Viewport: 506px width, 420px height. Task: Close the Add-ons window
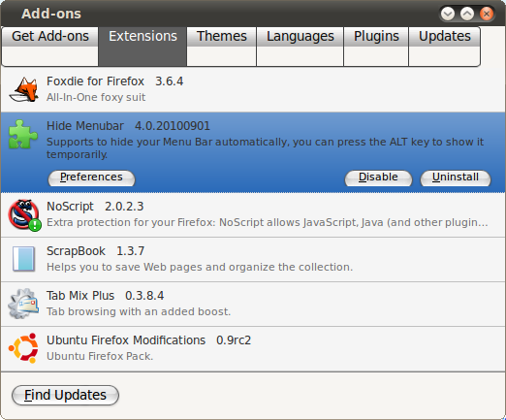pyautogui.click(x=487, y=14)
